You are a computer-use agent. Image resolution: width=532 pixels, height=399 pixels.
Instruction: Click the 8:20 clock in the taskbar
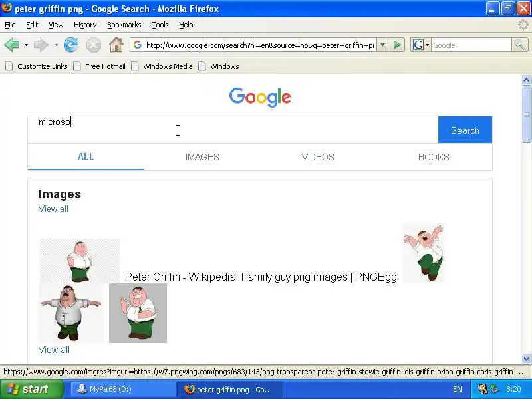[513, 389]
